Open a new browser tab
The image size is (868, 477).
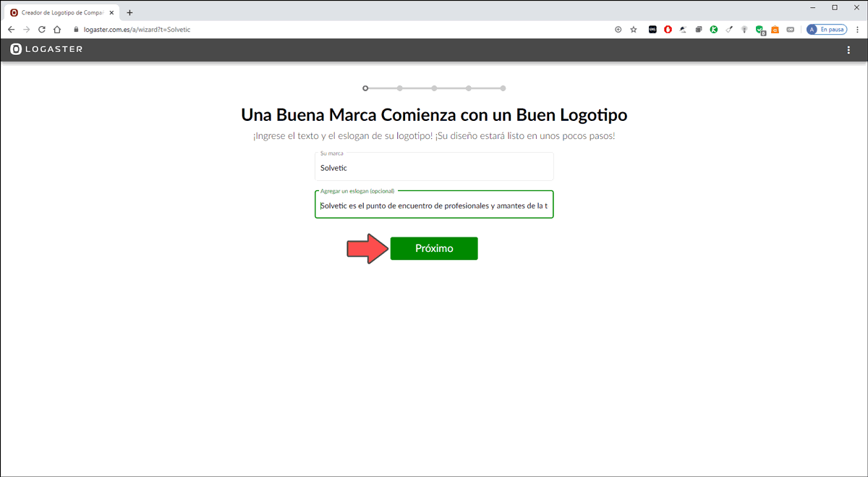tap(129, 12)
